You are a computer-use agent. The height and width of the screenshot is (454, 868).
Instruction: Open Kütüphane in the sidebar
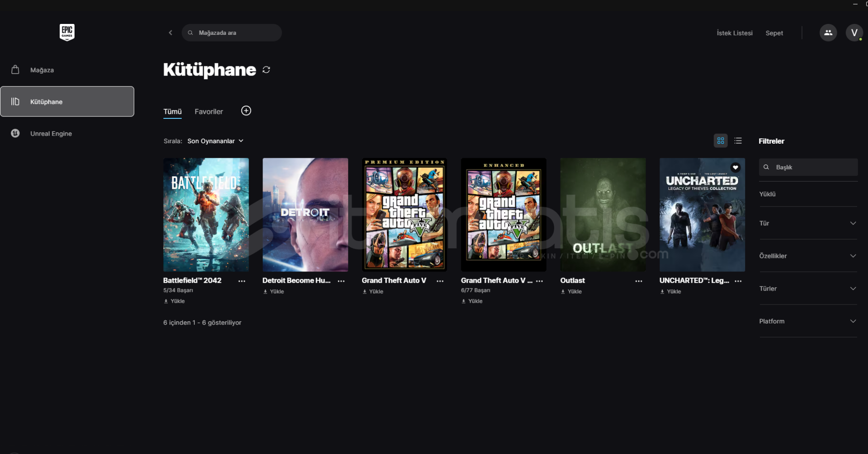click(x=67, y=102)
